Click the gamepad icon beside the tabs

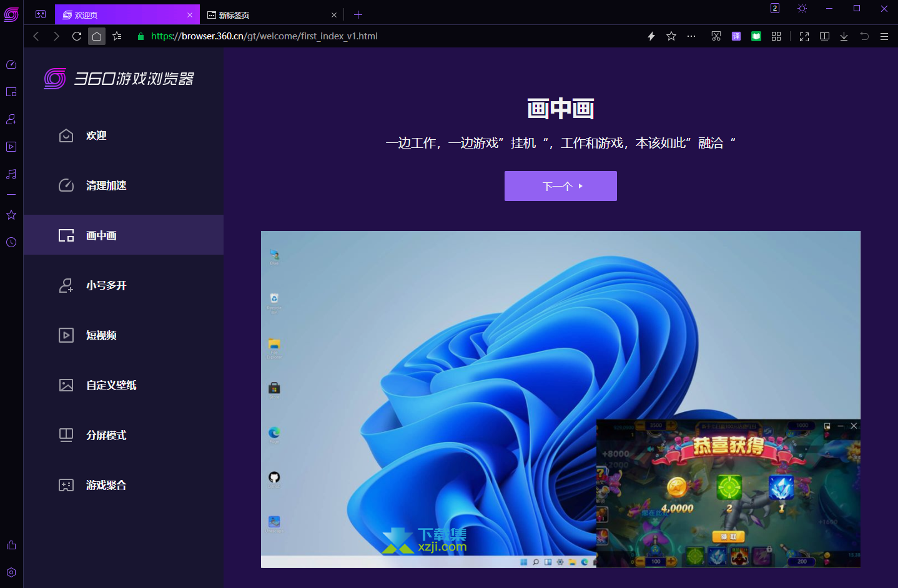[41, 14]
